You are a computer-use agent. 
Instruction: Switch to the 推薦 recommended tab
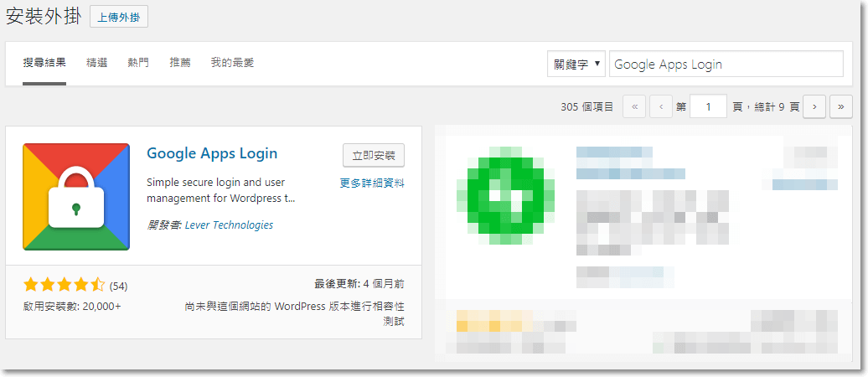point(180,63)
